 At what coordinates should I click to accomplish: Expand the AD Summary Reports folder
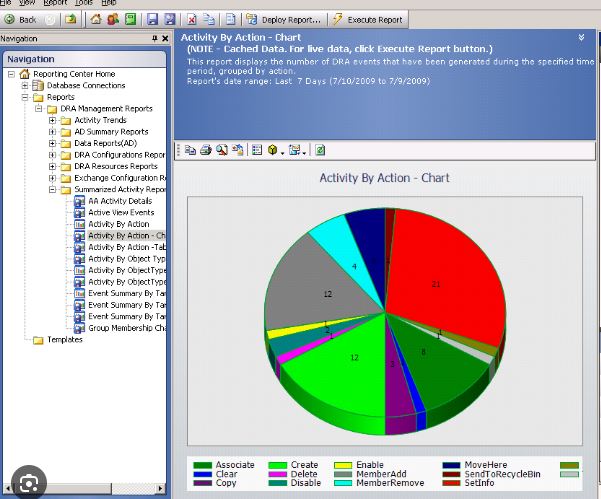coord(53,132)
